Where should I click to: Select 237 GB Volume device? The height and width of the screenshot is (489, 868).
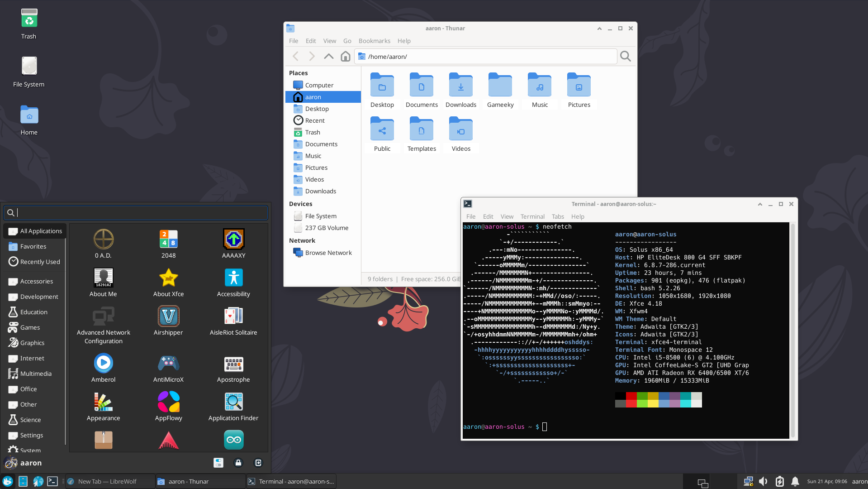(323, 228)
